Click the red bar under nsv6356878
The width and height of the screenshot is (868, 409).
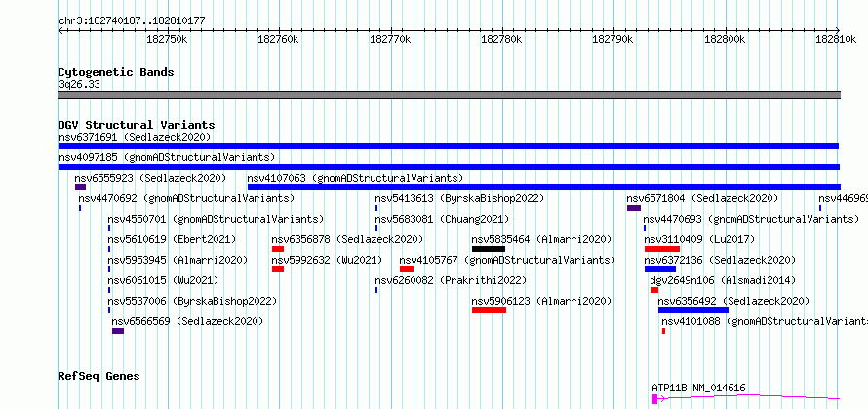tap(278, 249)
